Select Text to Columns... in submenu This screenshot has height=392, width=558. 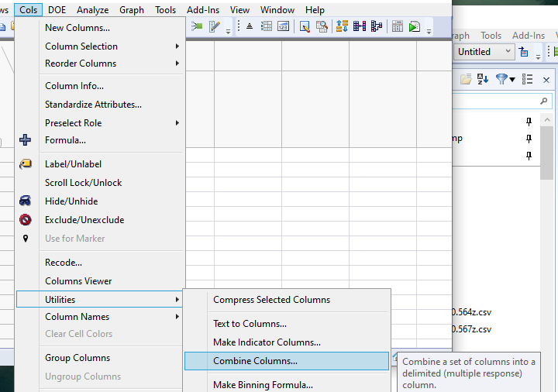[250, 324]
